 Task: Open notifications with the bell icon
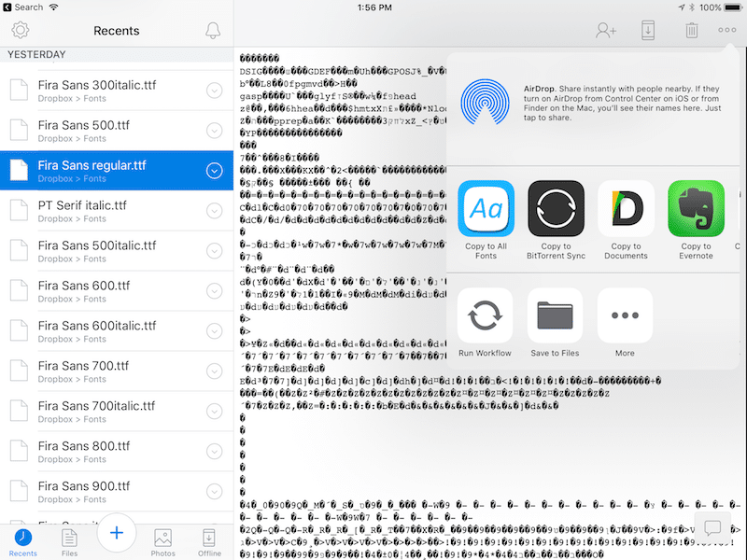pos(212,29)
